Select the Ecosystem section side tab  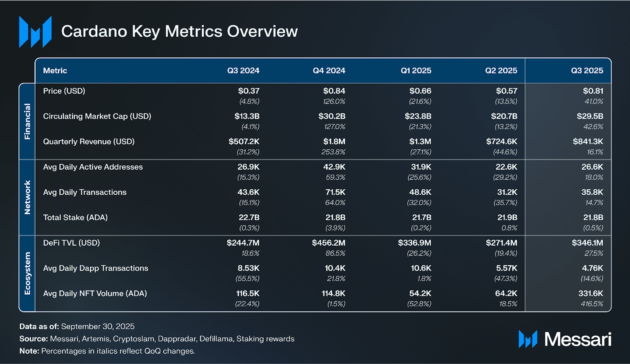(27, 273)
